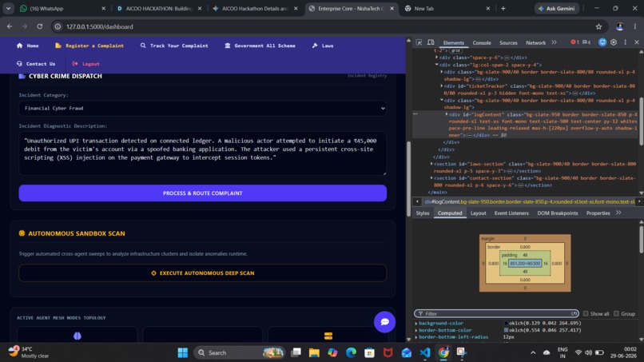Switch to WhatsApp browser tab
Image resolution: width=644 pixels, height=362 pixels.
point(62,8)
